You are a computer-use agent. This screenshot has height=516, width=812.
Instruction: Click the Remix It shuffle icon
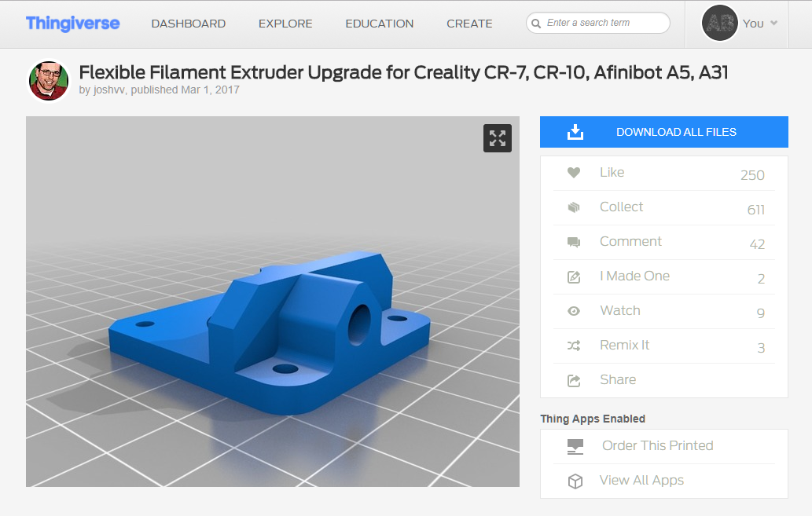574,346
